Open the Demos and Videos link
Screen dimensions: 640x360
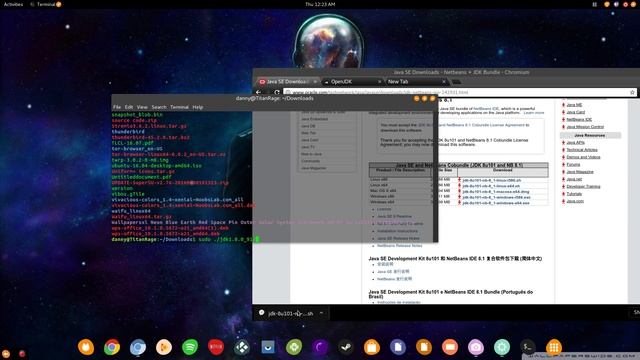point(583,157)
